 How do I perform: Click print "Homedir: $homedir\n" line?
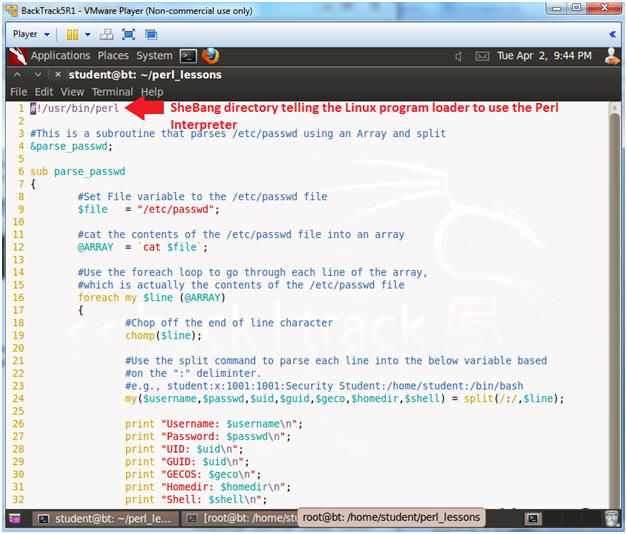click(x=208, y=487)
